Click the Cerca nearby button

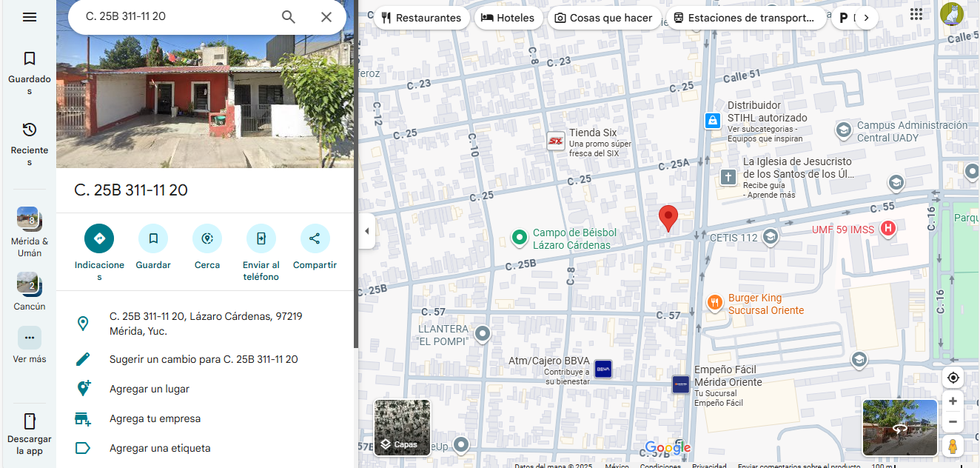coord(207,238)
